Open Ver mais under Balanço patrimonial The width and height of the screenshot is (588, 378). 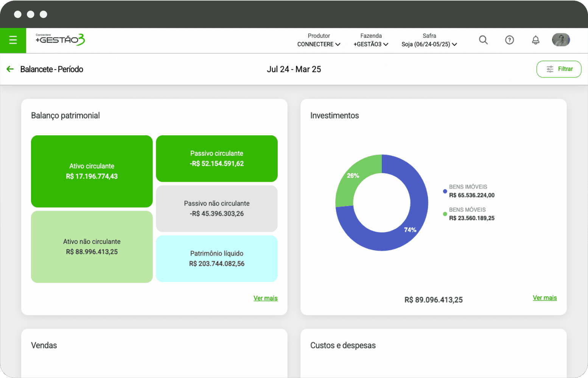265,298
